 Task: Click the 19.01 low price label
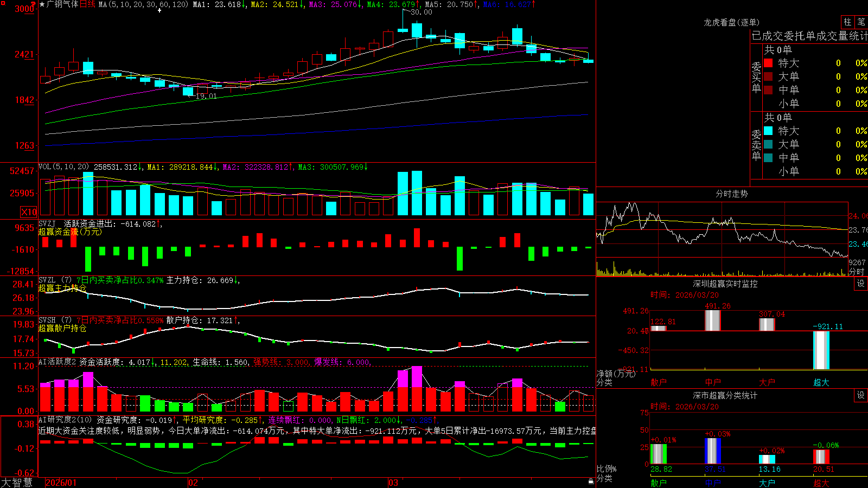tap(206, 96)
